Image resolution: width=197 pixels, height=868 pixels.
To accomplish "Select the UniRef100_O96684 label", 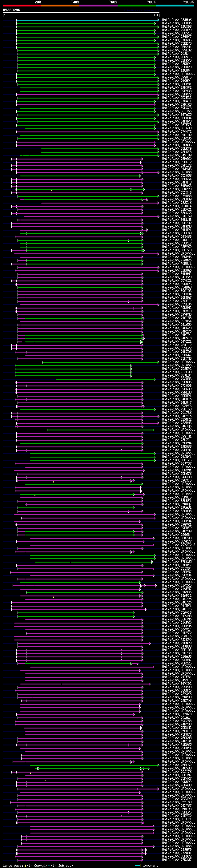I will point(176,535).
